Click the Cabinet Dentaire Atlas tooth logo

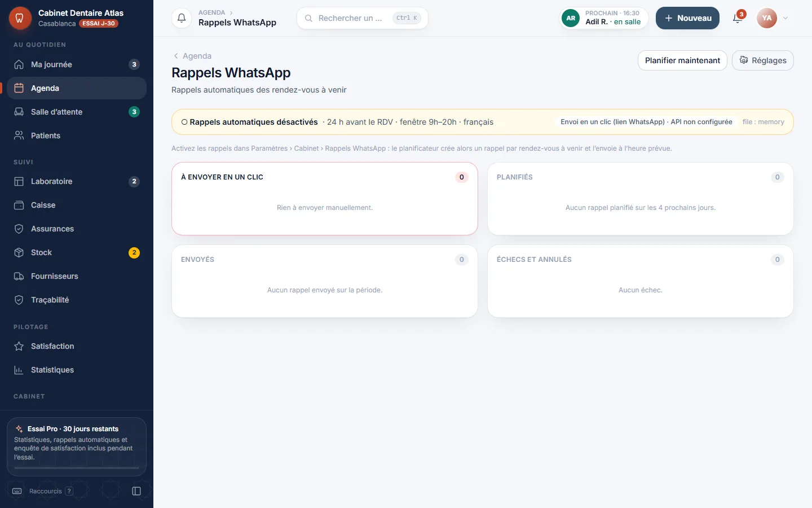[x=20, y=18]
